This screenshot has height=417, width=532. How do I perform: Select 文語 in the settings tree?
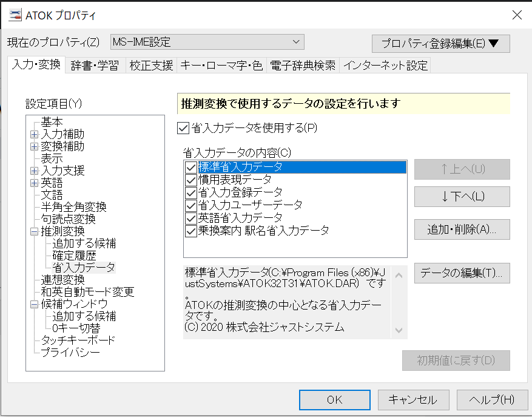[x=52, y=195]
